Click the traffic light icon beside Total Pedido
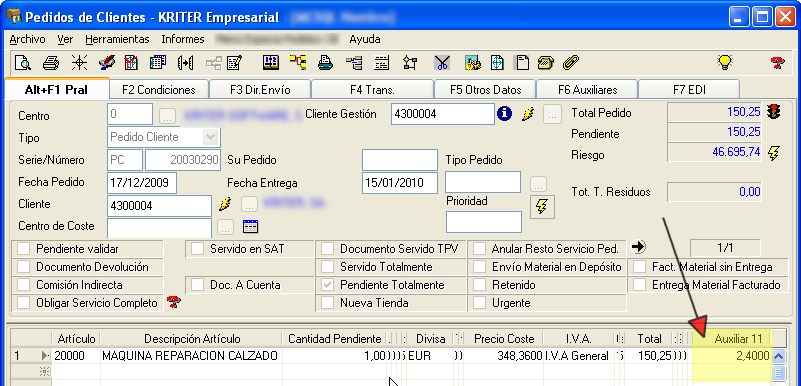 point(773,112)
